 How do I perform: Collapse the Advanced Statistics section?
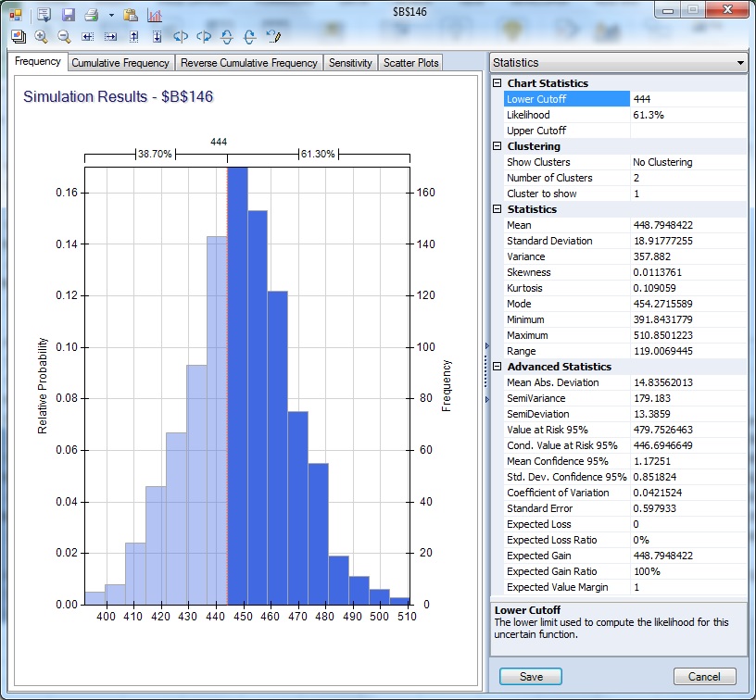click(x=498, y=367)
